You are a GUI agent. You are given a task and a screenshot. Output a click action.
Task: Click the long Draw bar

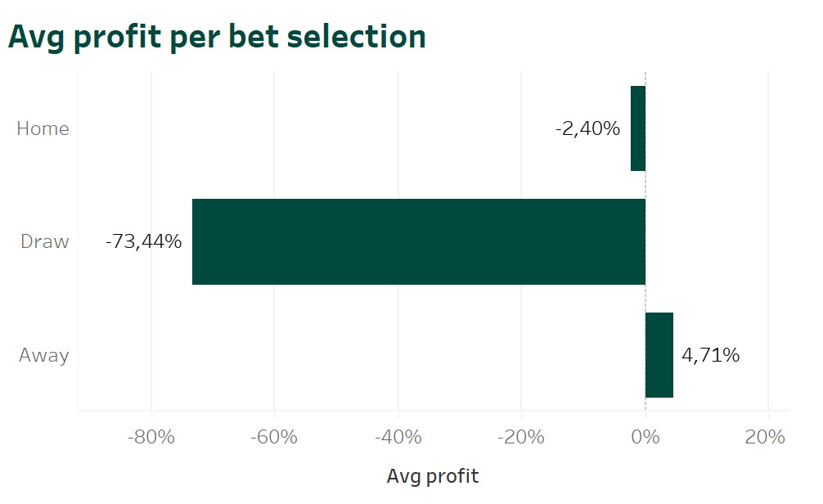(418, 241)
